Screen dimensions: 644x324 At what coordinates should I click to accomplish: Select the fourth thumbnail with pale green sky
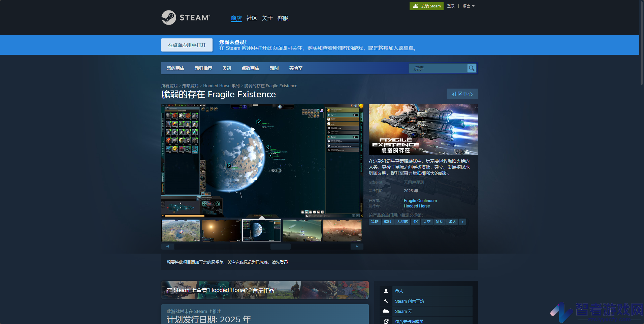point(302,230)
